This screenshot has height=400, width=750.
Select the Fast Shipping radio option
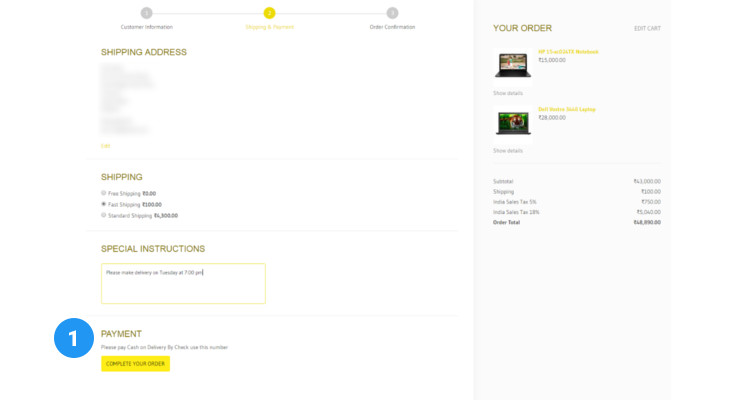point(103,204)
